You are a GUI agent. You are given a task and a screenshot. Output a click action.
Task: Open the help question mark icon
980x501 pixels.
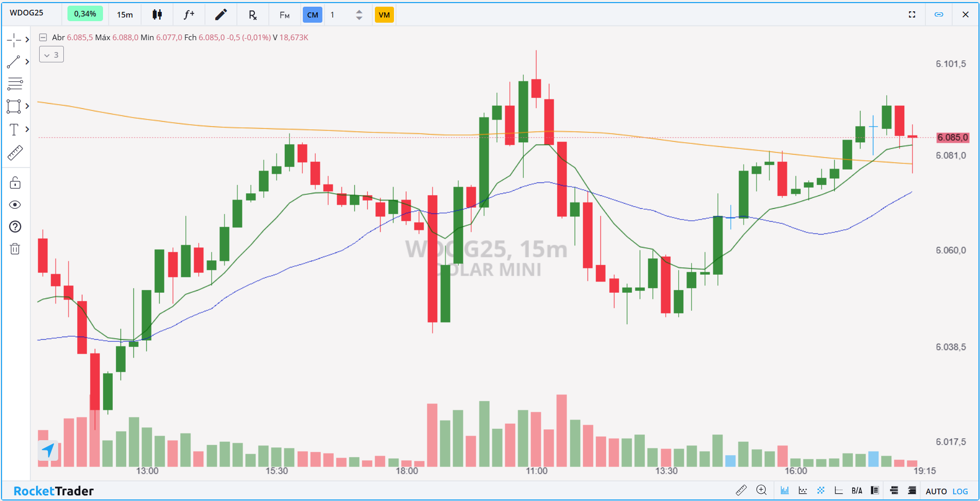coord(15,227)
